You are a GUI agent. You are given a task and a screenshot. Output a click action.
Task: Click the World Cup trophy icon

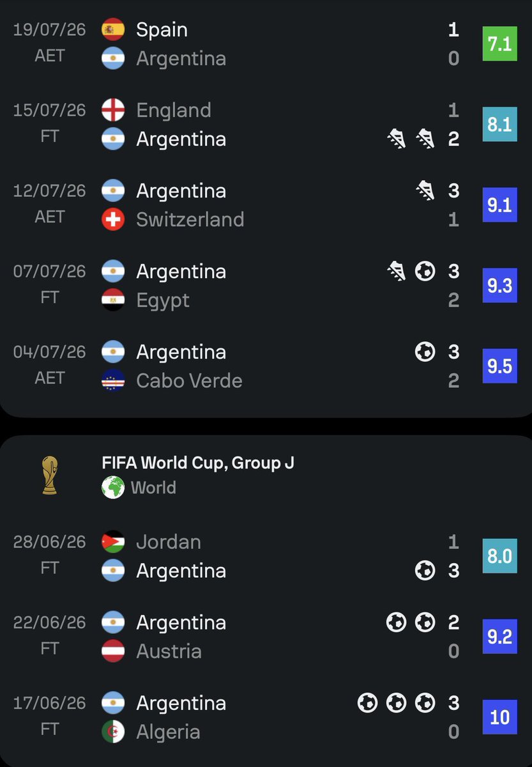tap(49, 475)
